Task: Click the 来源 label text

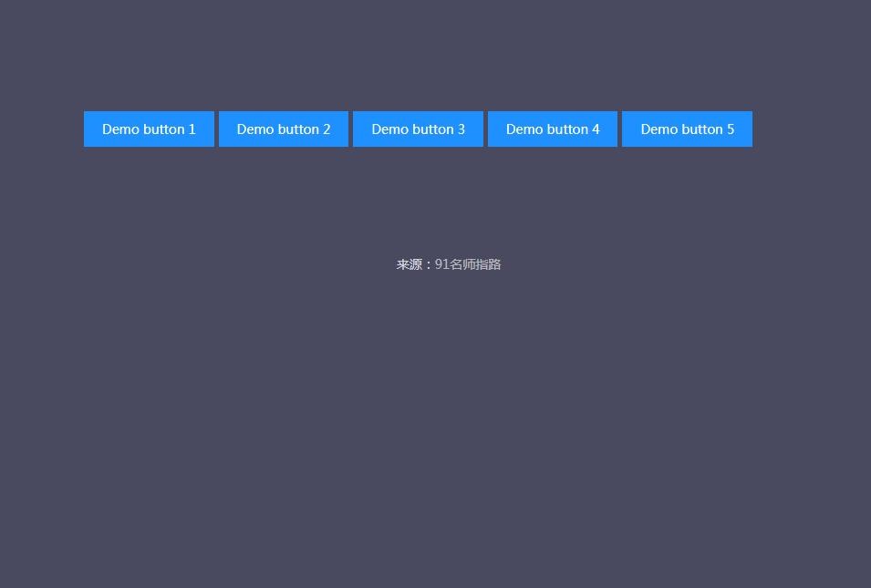Action: coord(410,264)
